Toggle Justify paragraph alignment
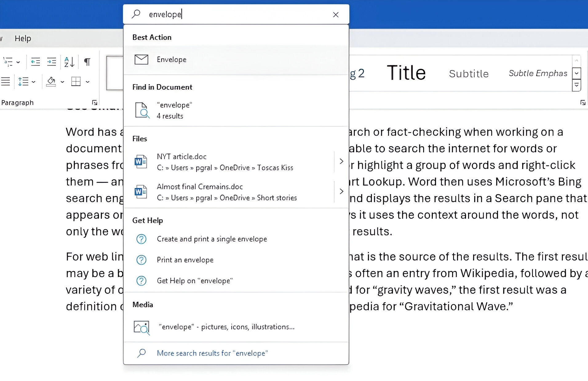This screenshot has width=588, height=381. point(6,81)
